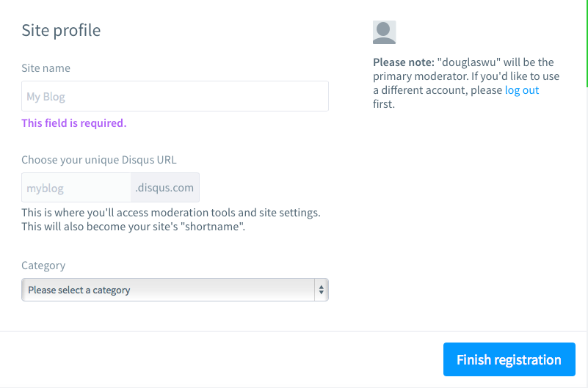The image size is (588, 388).
Task: Click the 'Site profile' heading
Action: tap(61, 30)
